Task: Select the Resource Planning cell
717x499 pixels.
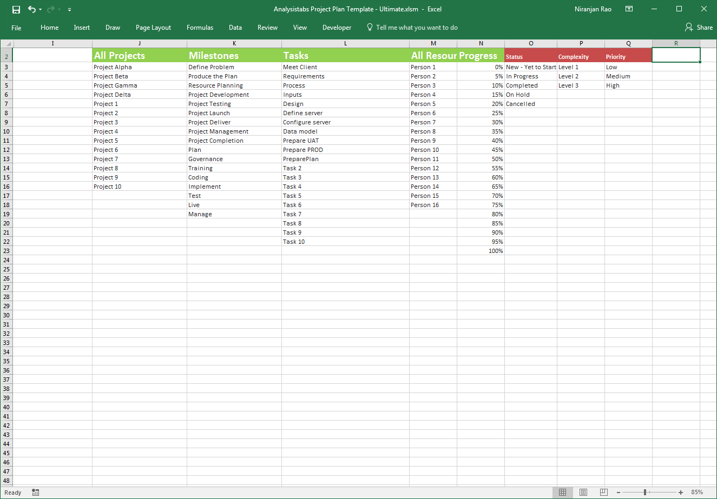Action: (234, 86)
